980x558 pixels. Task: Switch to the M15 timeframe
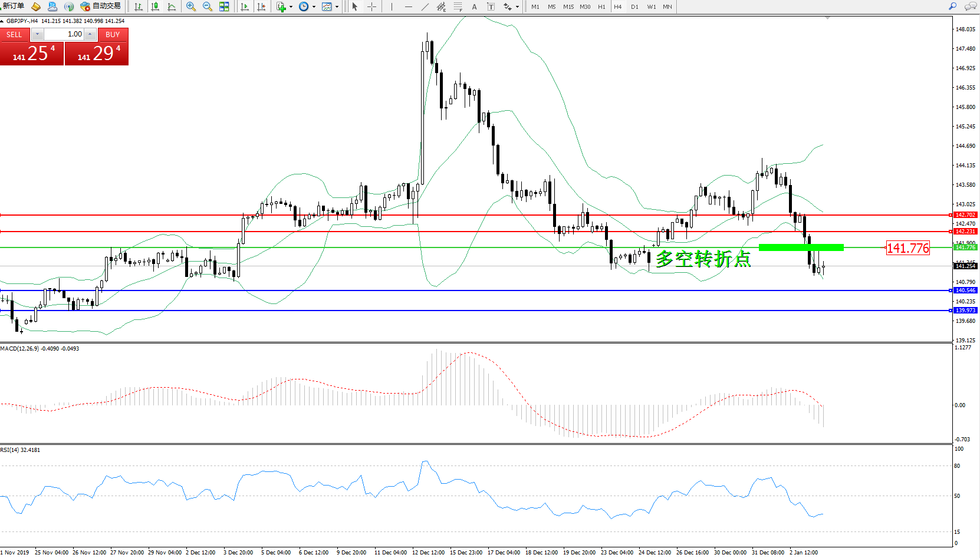click(568, 7)
